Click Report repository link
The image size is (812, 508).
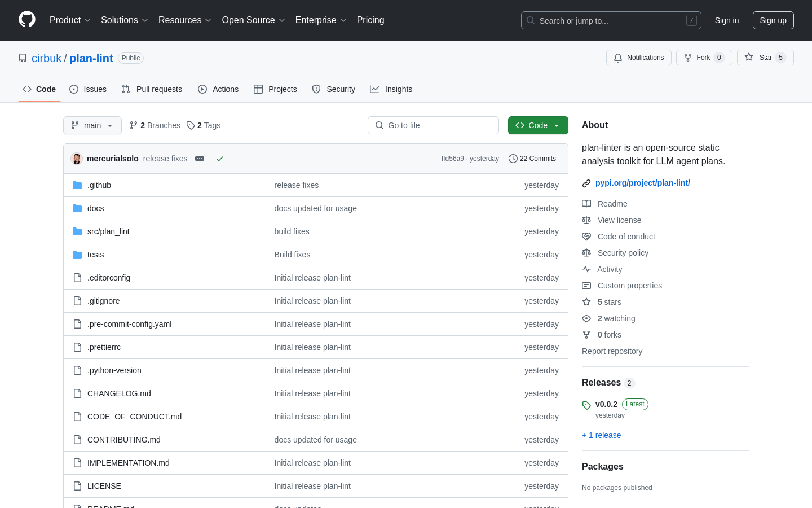coord(612,351)
